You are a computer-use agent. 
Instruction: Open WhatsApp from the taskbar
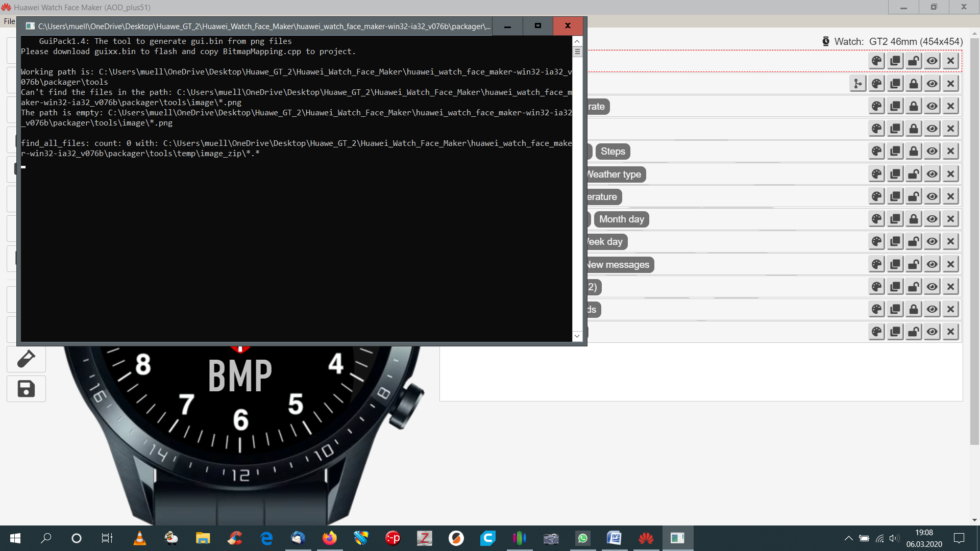click(x=583, y=538)
